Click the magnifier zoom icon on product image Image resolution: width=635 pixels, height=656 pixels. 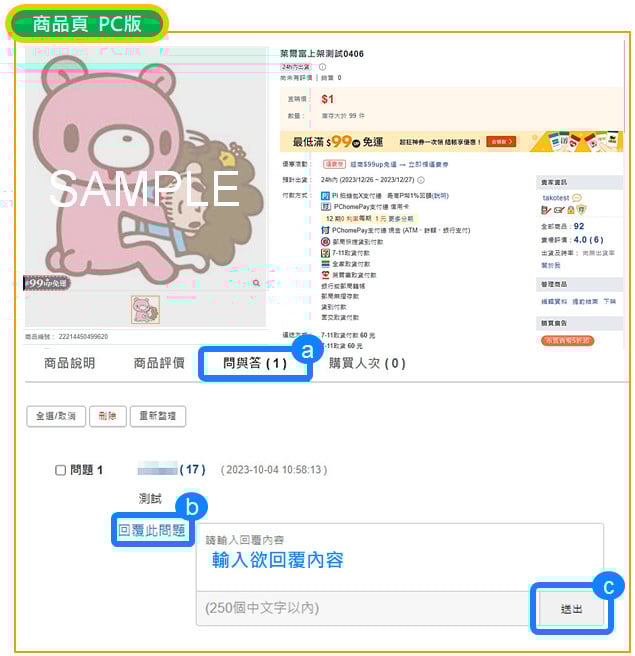[x=256, y=283]
